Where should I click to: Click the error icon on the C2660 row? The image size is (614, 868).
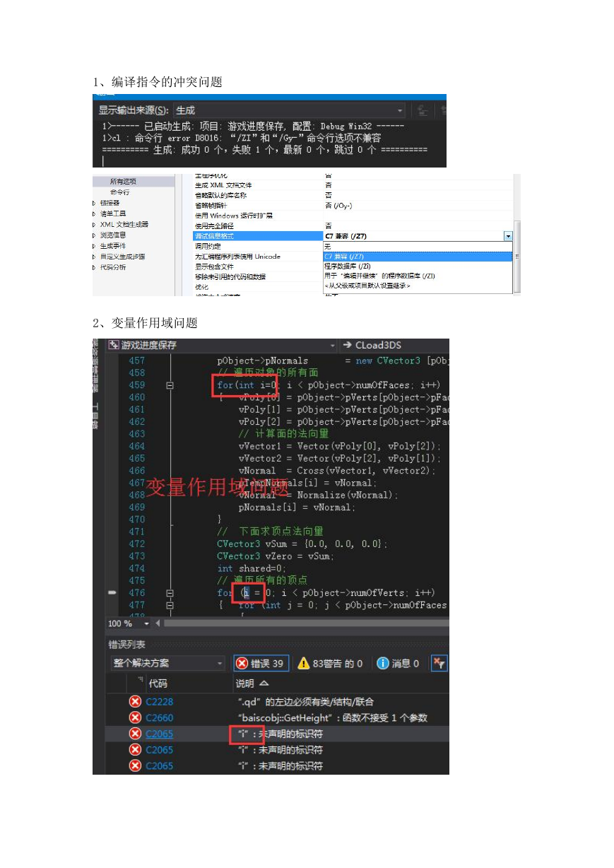coord(135,717)
